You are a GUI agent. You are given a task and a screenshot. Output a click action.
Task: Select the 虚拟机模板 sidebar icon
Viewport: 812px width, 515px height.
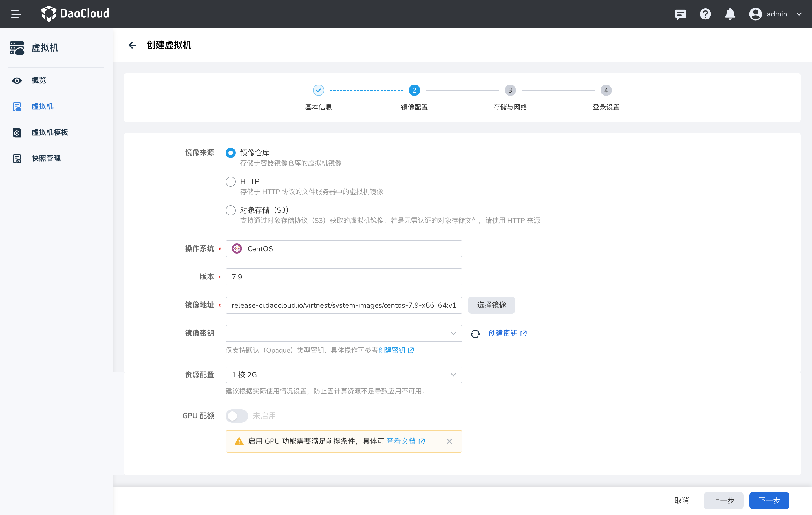tap(17, 133)
